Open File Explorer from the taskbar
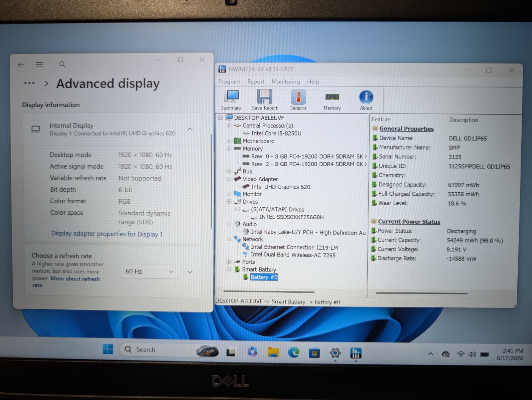The image size is (532, 400). (x=273, y=352)
